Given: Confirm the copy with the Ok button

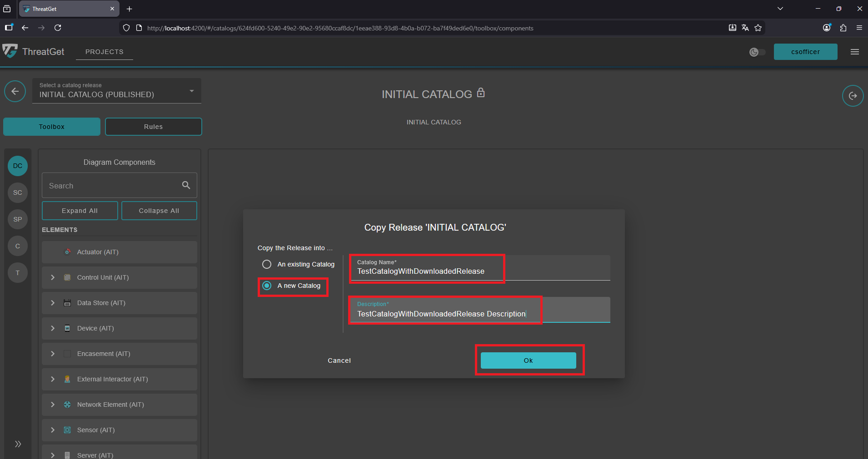Looking at the screenshot, I should [528, 360].
